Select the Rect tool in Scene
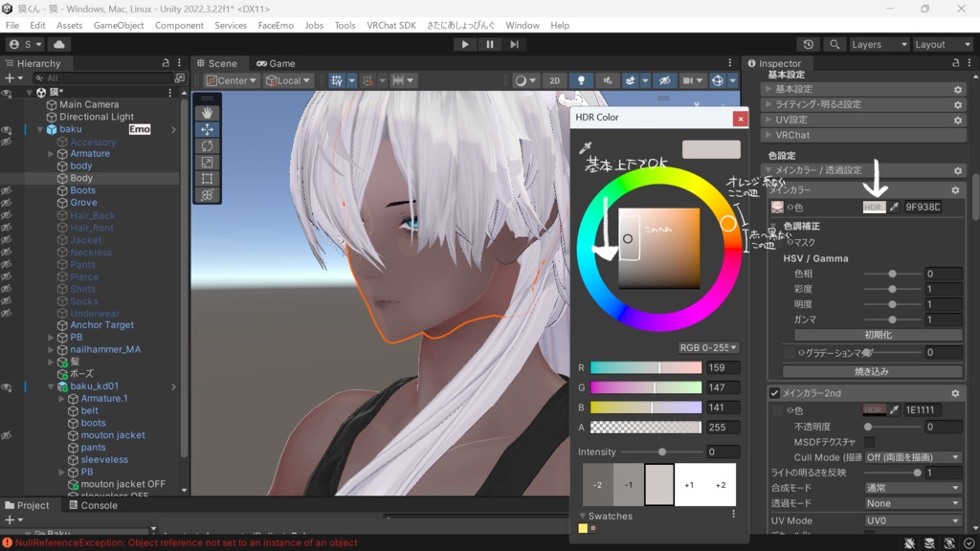The image size is (980, 551). point(207,178)
